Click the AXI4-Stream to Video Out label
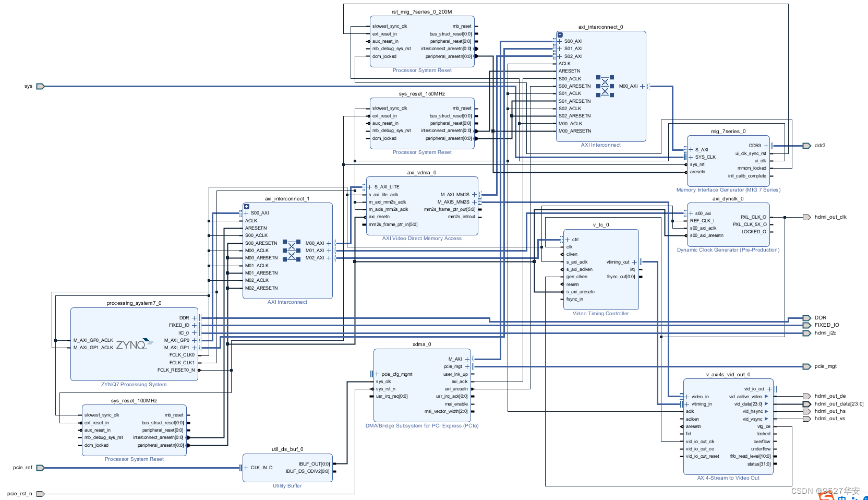 tap(728, 478)
